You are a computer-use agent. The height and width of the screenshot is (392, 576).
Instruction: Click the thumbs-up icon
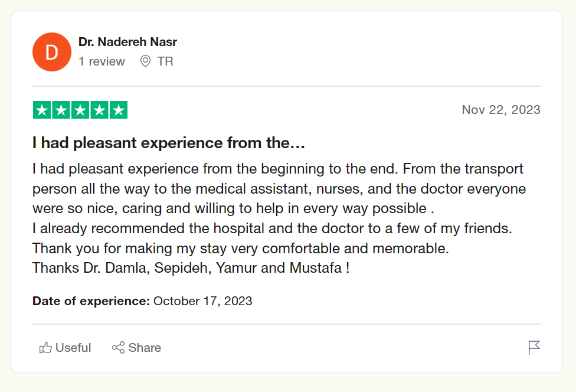(45, 348)
